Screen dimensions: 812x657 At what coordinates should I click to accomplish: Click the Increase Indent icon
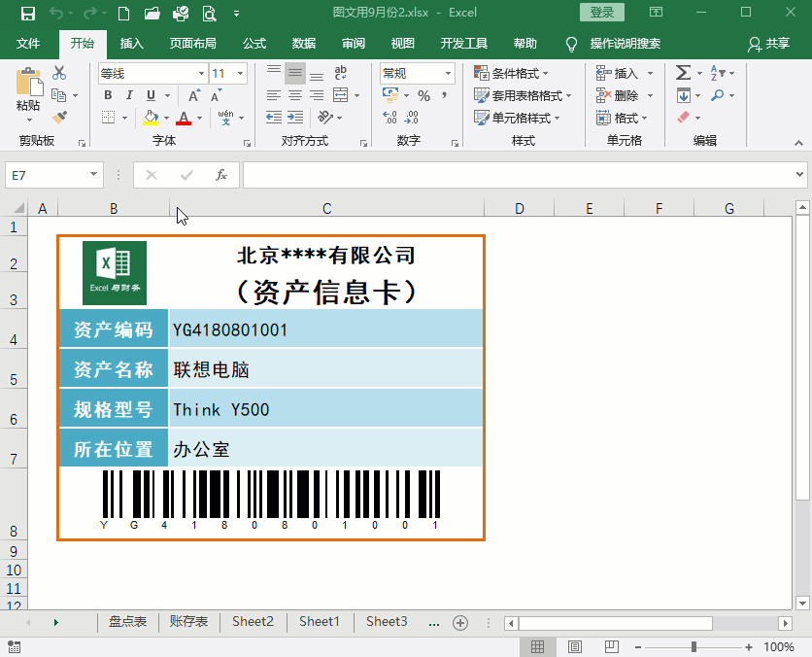295,118
